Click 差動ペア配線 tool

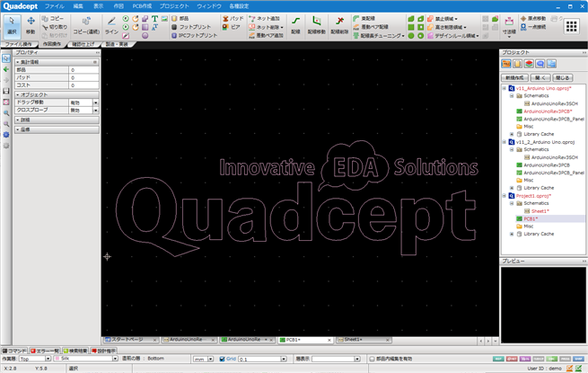point(371,27)
